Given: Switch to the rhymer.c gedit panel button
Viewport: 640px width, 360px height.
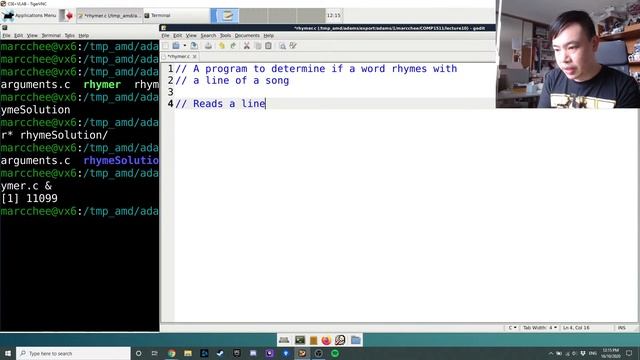Looking at the screenshot, I should pos(109,16).
